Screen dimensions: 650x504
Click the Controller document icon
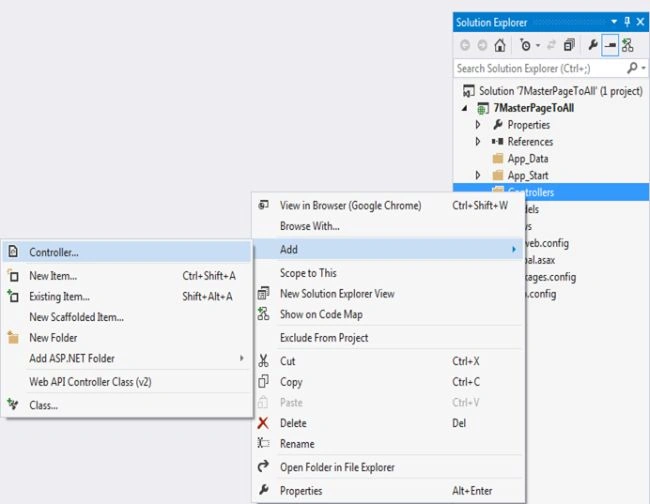coord(13,251)
